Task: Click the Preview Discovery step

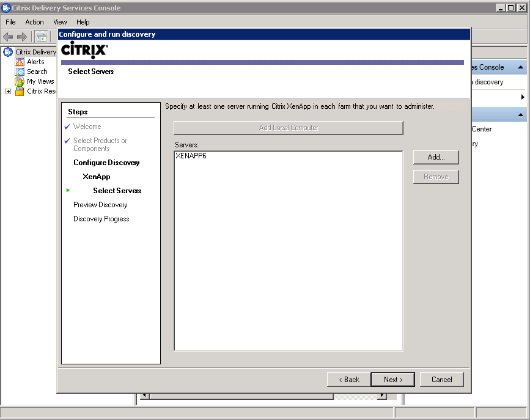Action: click(100, 205)
